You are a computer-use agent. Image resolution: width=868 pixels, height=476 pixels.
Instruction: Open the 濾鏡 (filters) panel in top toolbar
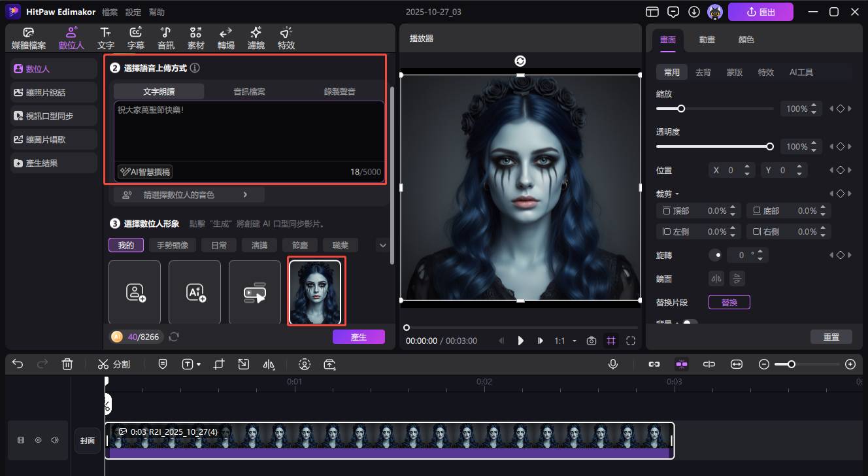(256, 39)
